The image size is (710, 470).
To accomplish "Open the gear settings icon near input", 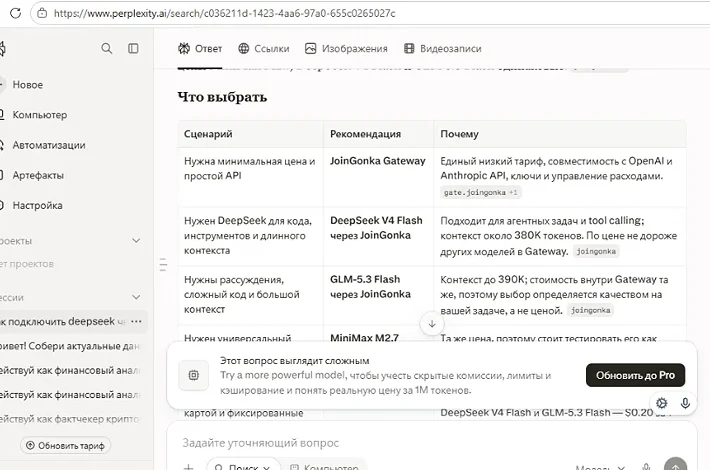I will [662, 403].
